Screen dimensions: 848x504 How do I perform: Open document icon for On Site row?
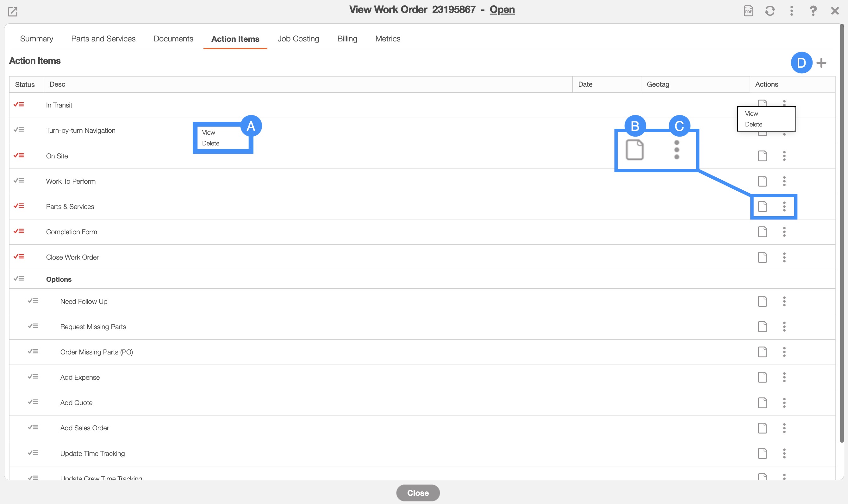762,156
